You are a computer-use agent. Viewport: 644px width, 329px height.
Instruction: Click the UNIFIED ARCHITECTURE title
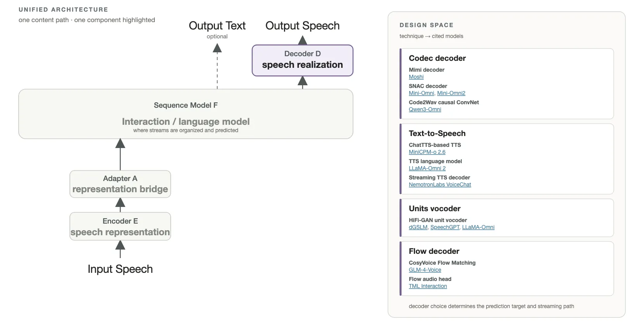(x=63, y=10)
